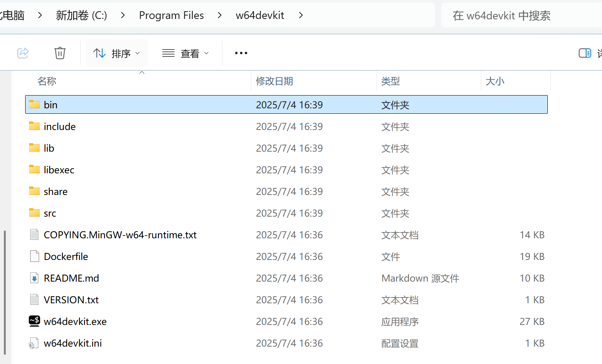The width and height of the screenshot is (602, 364).
Task: Click the navigation pane vertical scrollbar
Action: [x=5, y=292]
